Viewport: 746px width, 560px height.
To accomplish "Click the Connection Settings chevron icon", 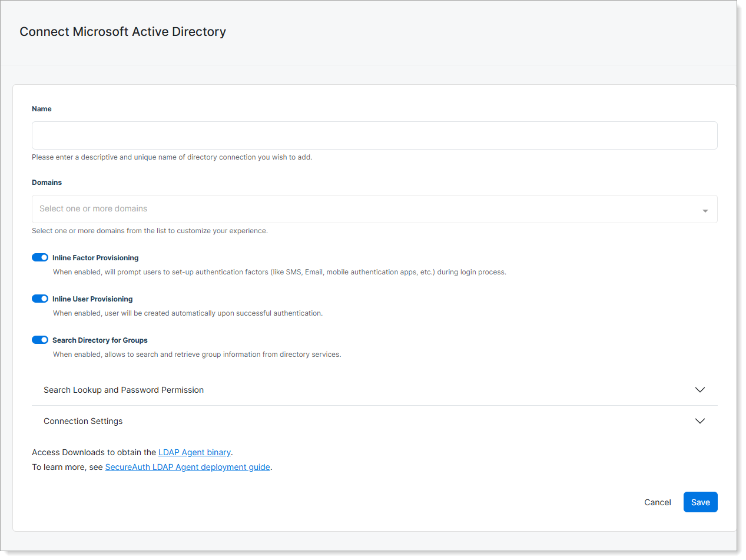I will (x=700, y=421).
